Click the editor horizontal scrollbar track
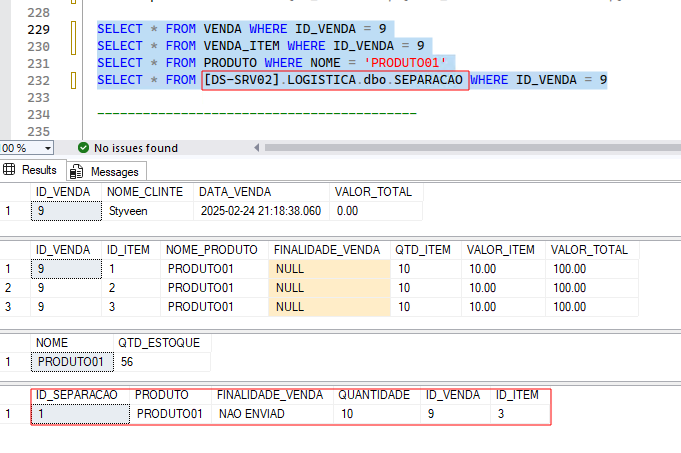Screen dimensions: 681x453 (470, 147)
